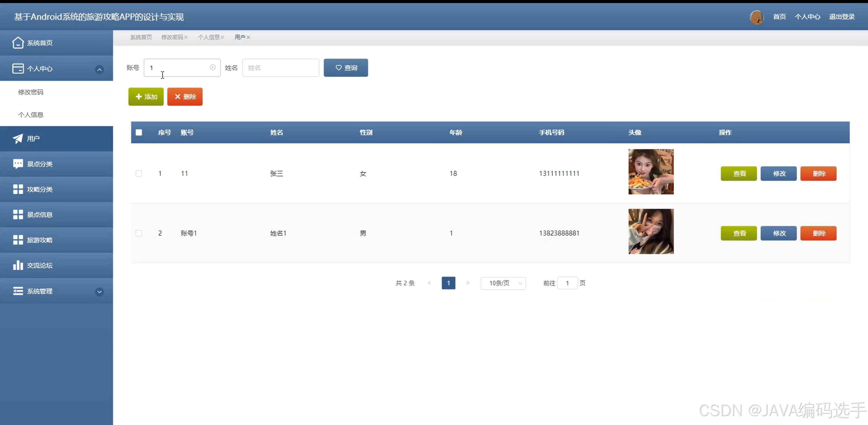The image size is (868, 425).
Task: Open 修改密码 in the sidebar submenu
Action: pyautogui.click(x=31, y=92)
